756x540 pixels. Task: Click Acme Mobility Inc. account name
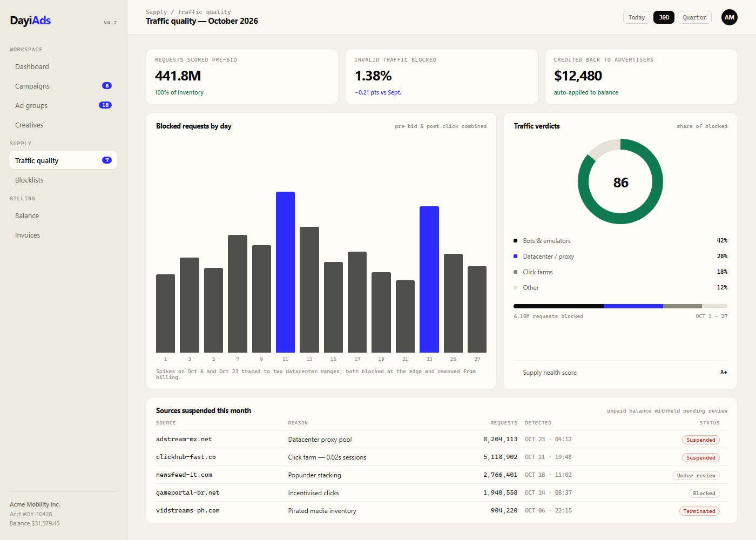[35, 504]
